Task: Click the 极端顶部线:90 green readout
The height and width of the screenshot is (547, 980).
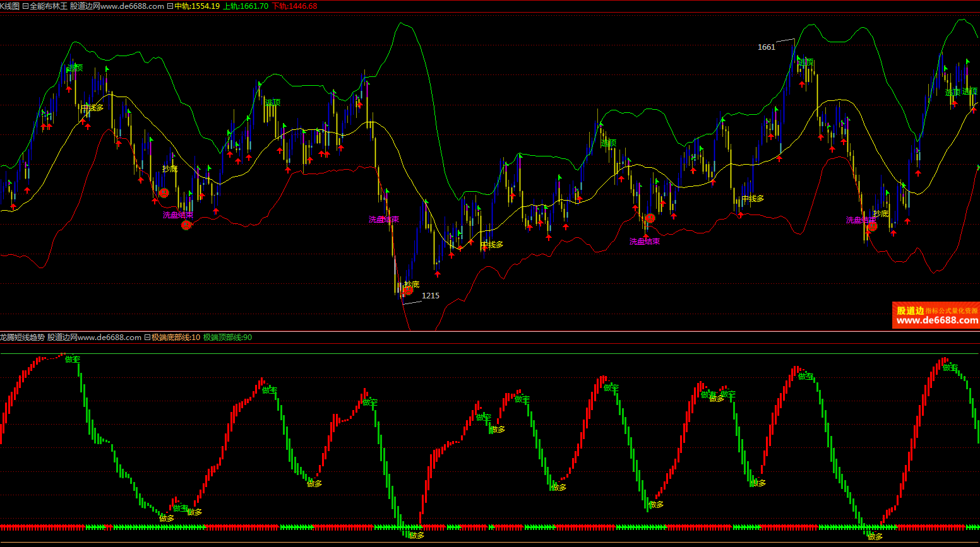Action: [227, 338]
